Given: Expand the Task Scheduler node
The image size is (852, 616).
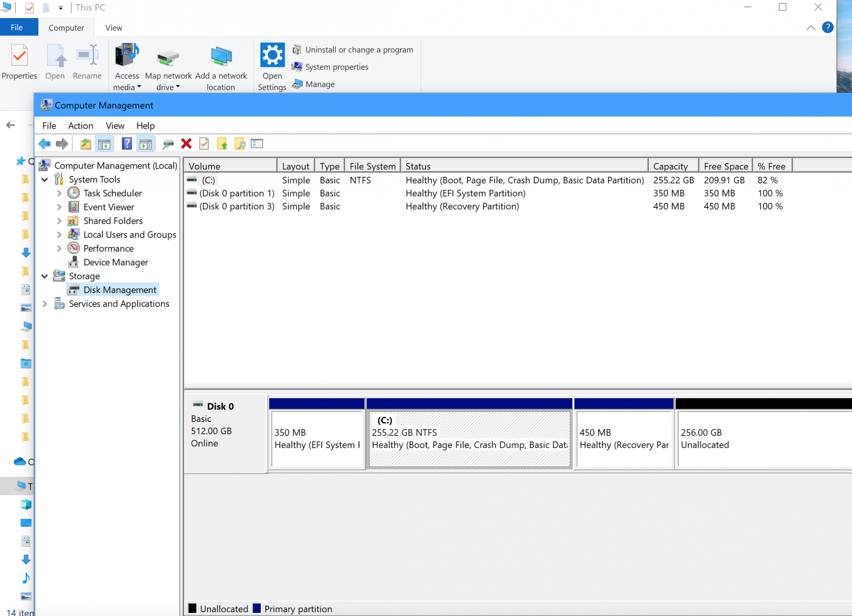Looking at the screenshot, I should (x=59, y=193).
